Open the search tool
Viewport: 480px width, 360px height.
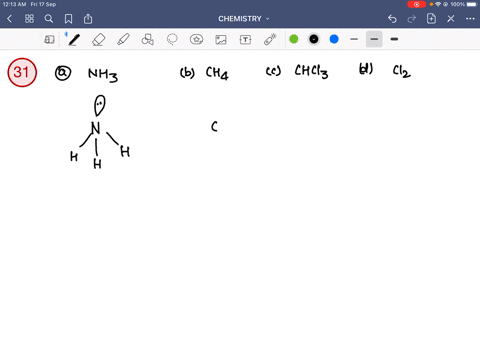(49, 19)
